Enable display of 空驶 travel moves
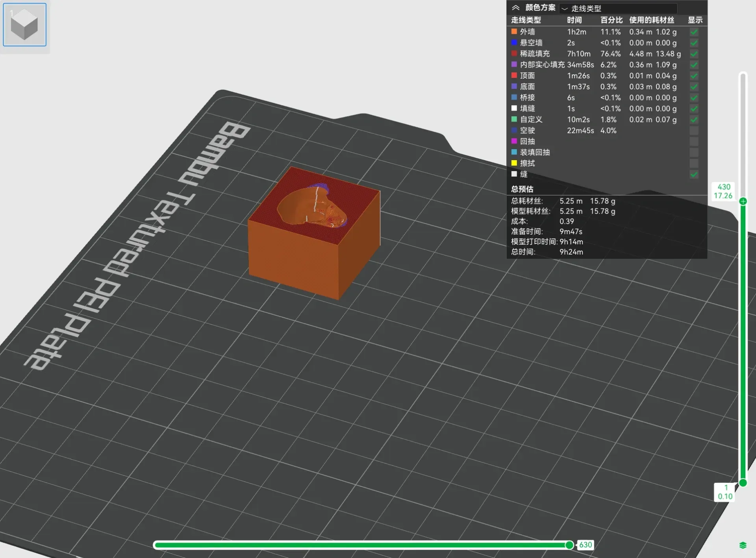756x558 pixels. click(694, 131)
